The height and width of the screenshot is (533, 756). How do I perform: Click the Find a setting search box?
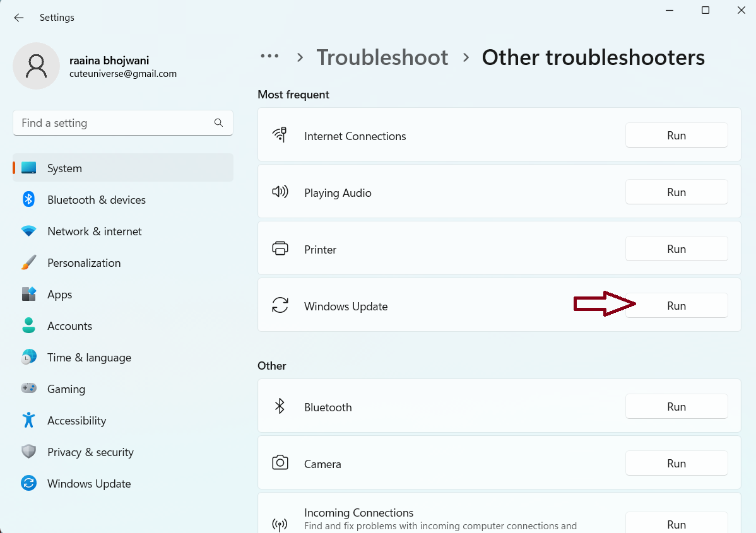point(114,123)
